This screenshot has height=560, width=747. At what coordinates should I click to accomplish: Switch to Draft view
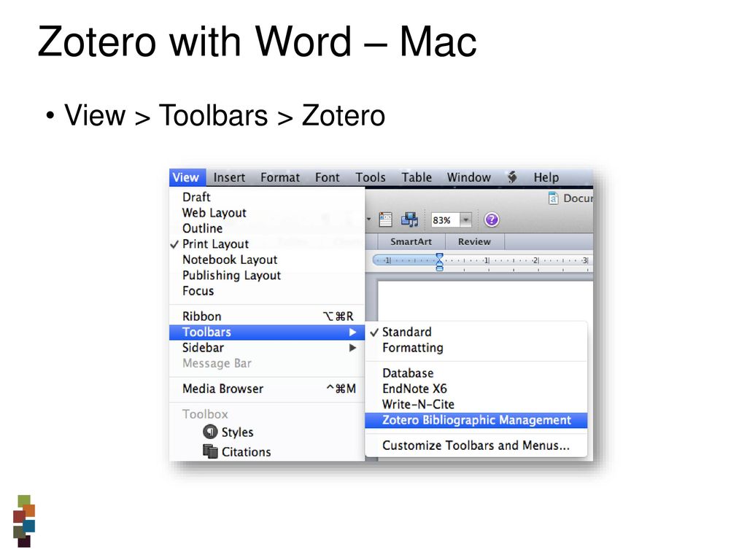(x=267, y=197)
